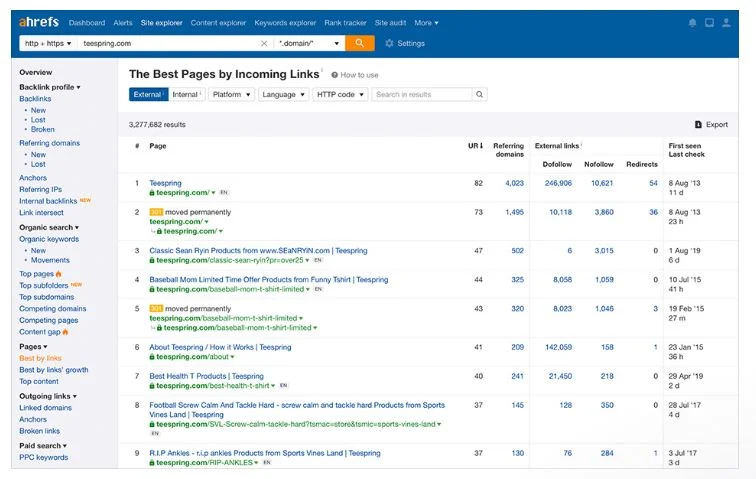This screenshot has width=756, height=479.
Task: Open Internal backlinks sidebar link
Action: pyautogui.click(x=48, y=201)
